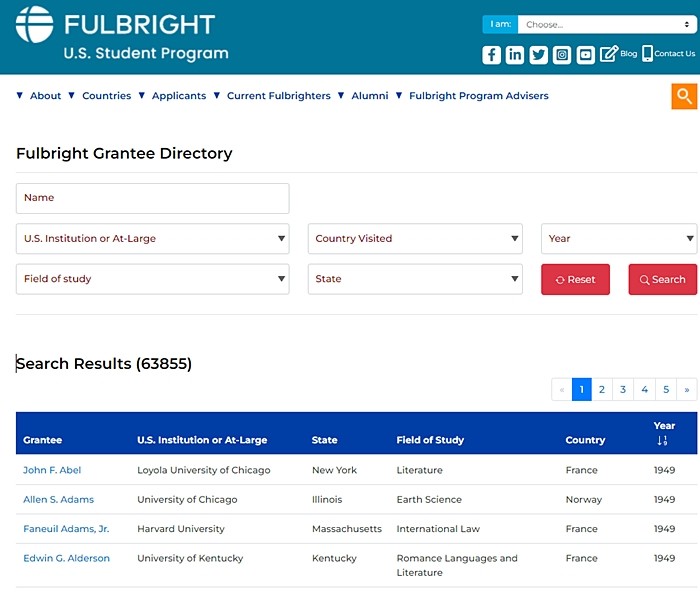Image resolution: width=700 pixels, height=592 pixels.
Task: Click the red Reset button
Action: coord(575,279)
